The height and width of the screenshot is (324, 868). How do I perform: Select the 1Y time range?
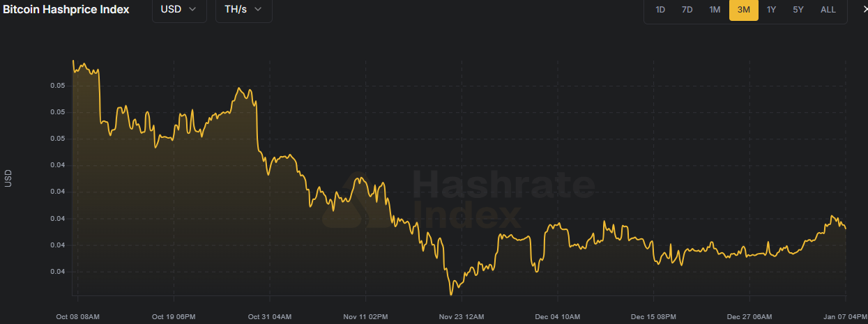(770, 10)
